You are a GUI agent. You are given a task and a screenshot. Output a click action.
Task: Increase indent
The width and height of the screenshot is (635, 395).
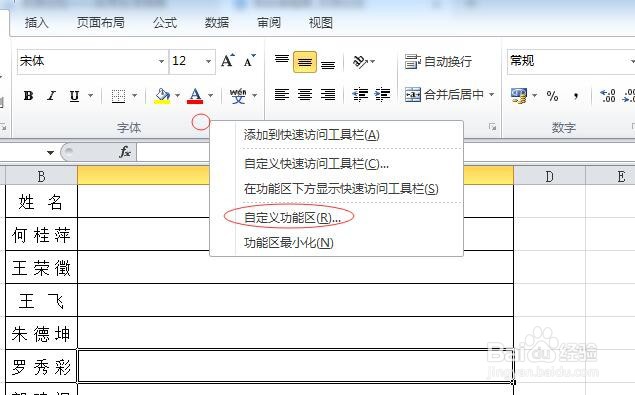tap(382, 95)
